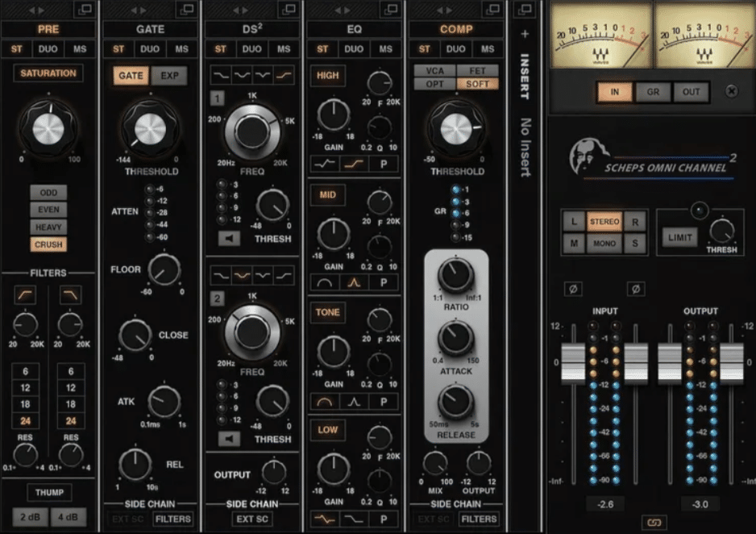Viewport: 756px width, 534px height.
Task: Toggle DS2 band 1 listen speaker icon
Action: [229, 238]
